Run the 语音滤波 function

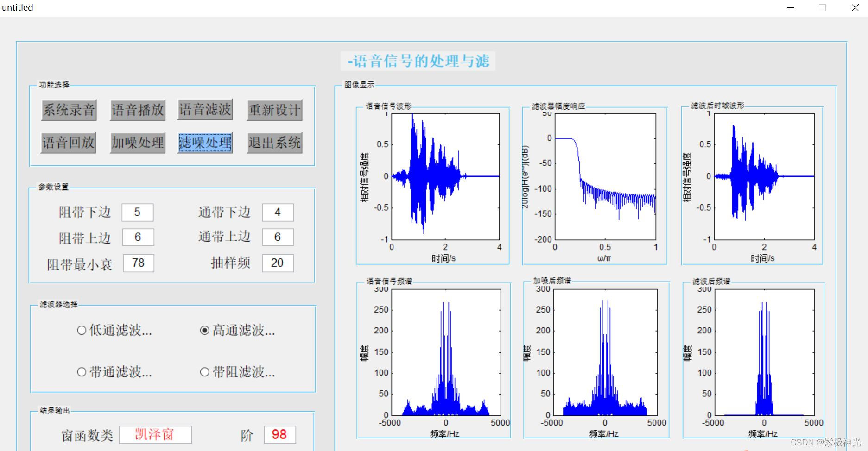click(x=205, y=110)
